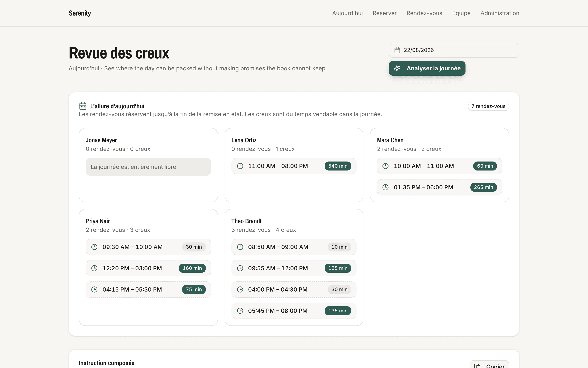Screen dimensions: 588x368
Task: Click clock icon on 01:35 PM – 06:00 PM row
Action: (x=385, y=187)
